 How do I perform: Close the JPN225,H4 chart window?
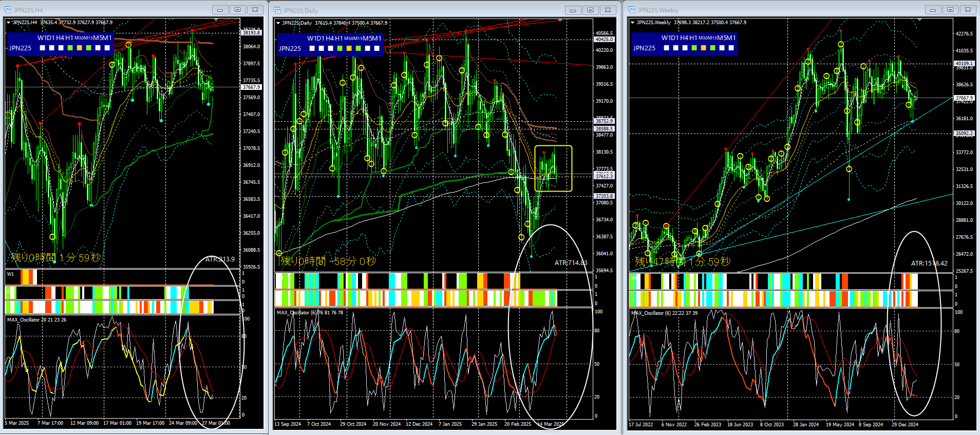255,10
